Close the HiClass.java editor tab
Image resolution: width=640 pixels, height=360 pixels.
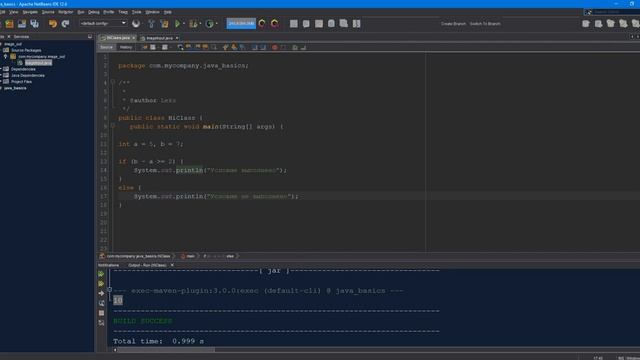[134, 38]
